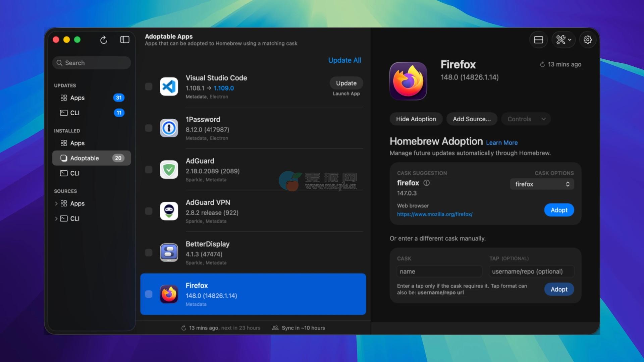
Task: Click the BetterDisplay app icon
Action: click(169, 253)
